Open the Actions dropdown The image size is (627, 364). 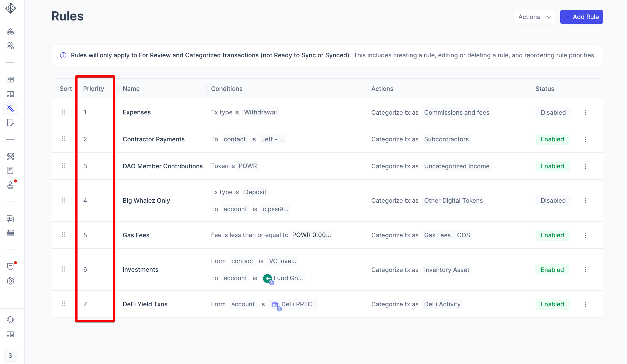534,17
